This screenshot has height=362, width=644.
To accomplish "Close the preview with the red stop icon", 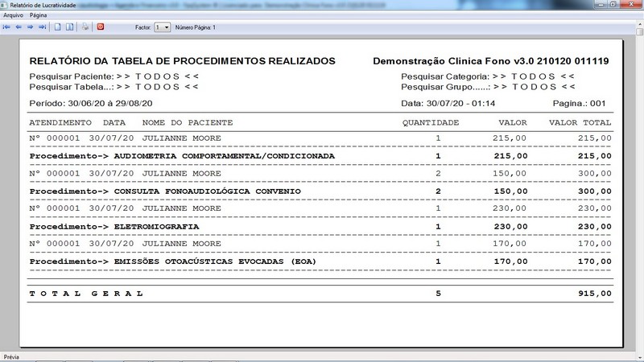I will pyautogui.click(x=100, y=27).
